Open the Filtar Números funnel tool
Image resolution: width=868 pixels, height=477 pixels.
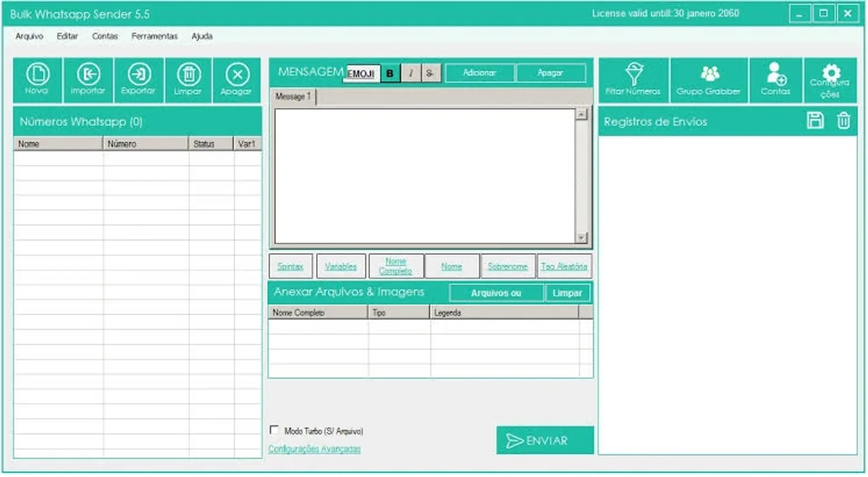click(633, 80)
